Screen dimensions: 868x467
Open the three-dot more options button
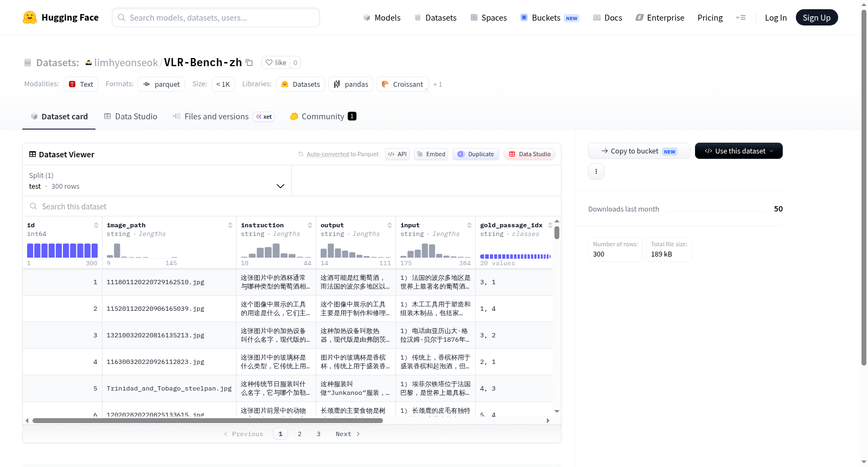(x=596, y=171)
